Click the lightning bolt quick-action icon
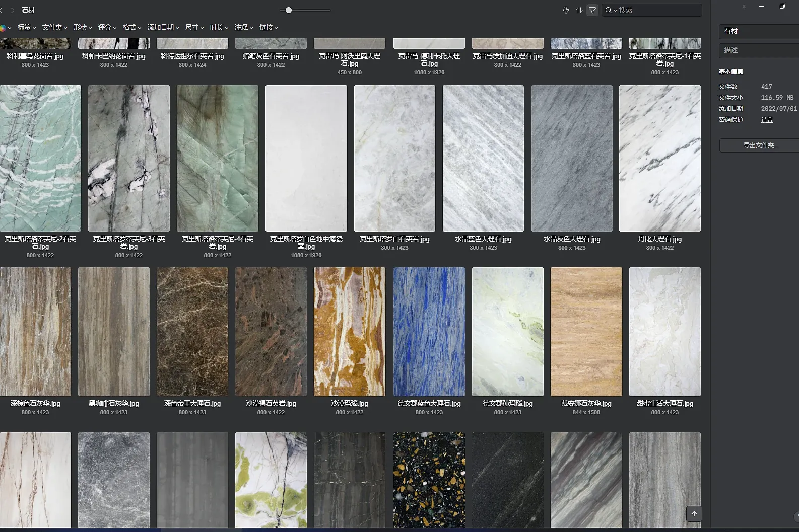The width and height of the screenshot is (799, 532). pyautogui.click(x=566, y=10)
